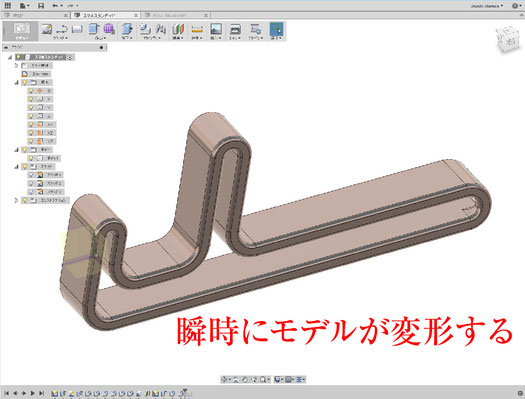Open the Model workspace switcher button

point(22,31)
